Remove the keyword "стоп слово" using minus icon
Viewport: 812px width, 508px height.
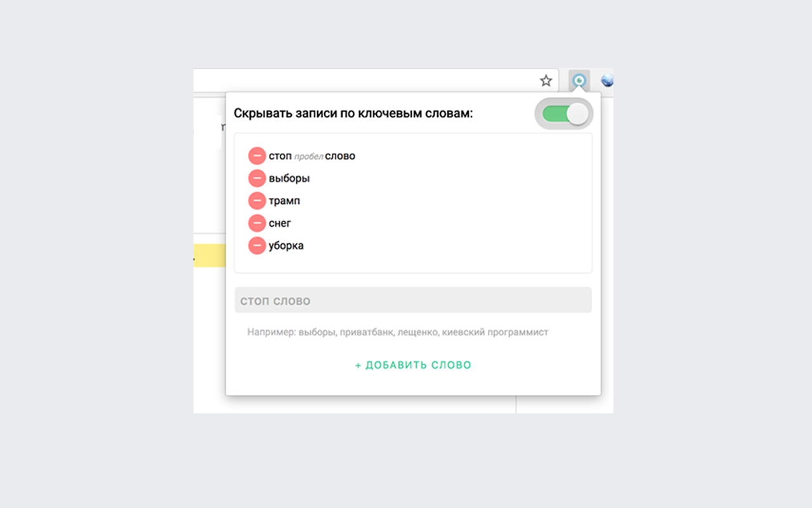click(257, 155)
